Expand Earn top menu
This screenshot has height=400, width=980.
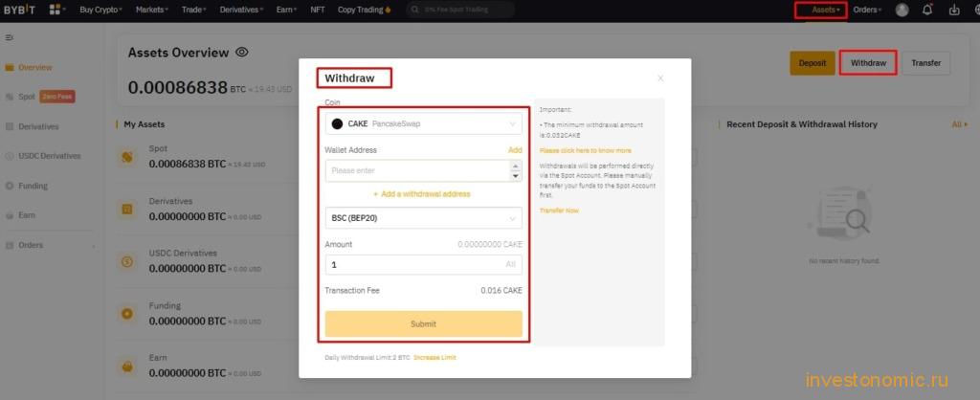click(286, 10)
